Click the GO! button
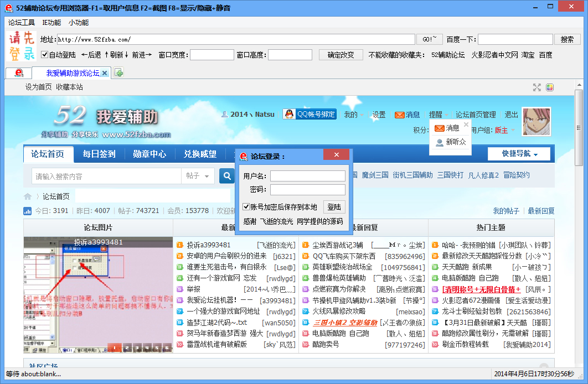This screenshot has height=384, width=588. point(430,39)
